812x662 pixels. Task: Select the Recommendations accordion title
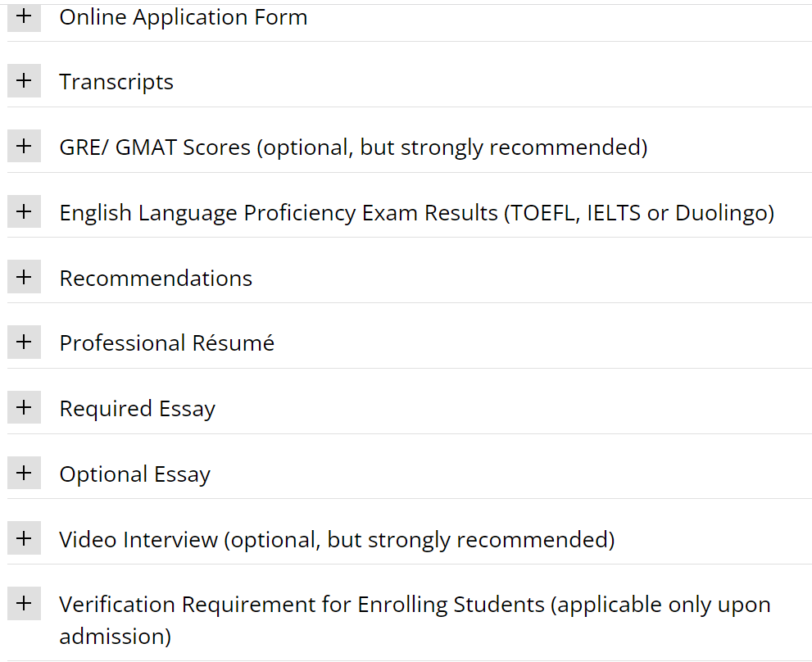click(x=156, y=278)
